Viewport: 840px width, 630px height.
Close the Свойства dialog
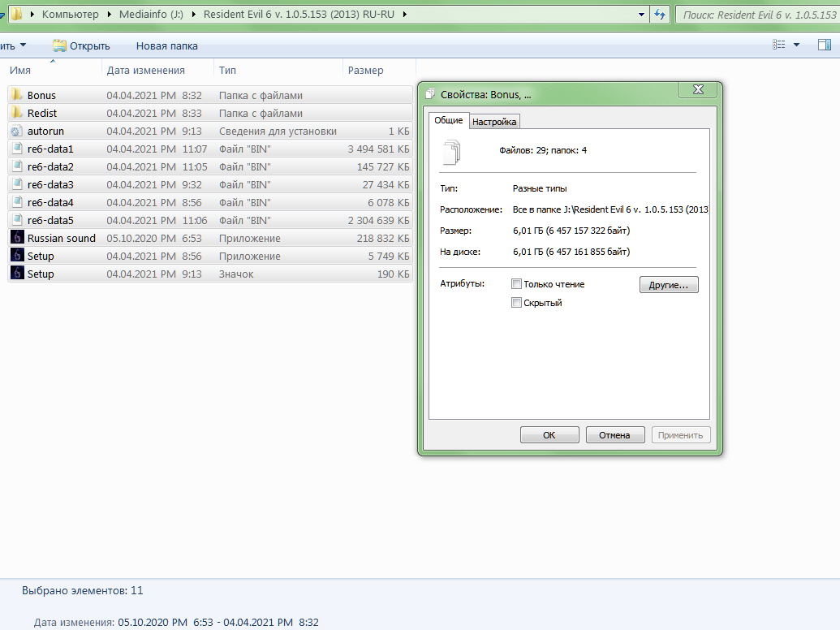coord(698,89)
